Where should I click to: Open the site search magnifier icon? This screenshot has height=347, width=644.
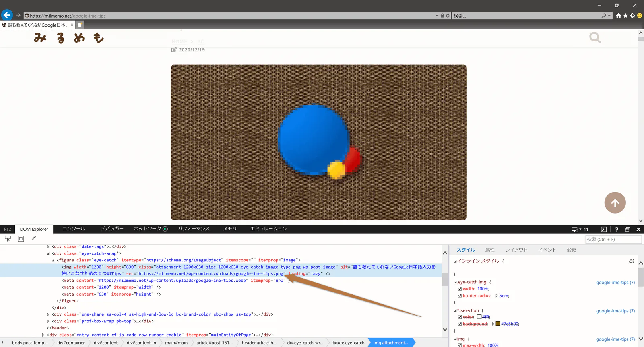[595, 38]
